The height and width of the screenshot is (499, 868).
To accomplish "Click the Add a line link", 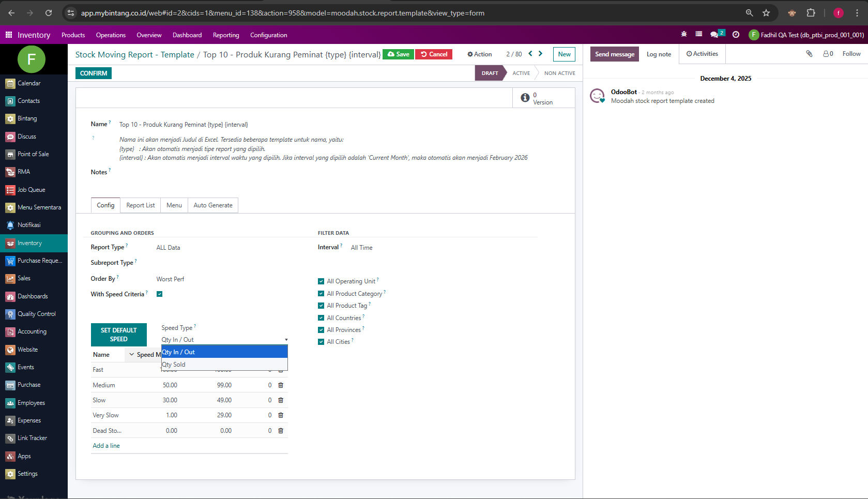I will [106, 446].
